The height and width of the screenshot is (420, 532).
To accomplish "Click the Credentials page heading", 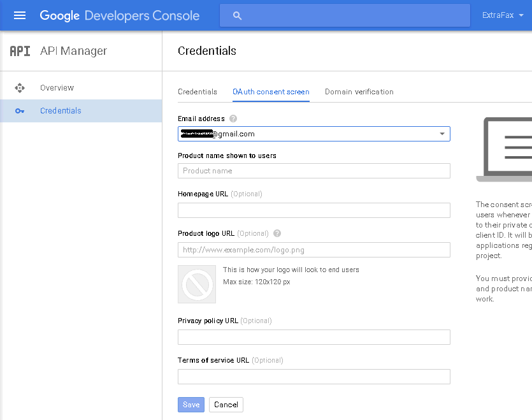I will (x=207, y=51).
